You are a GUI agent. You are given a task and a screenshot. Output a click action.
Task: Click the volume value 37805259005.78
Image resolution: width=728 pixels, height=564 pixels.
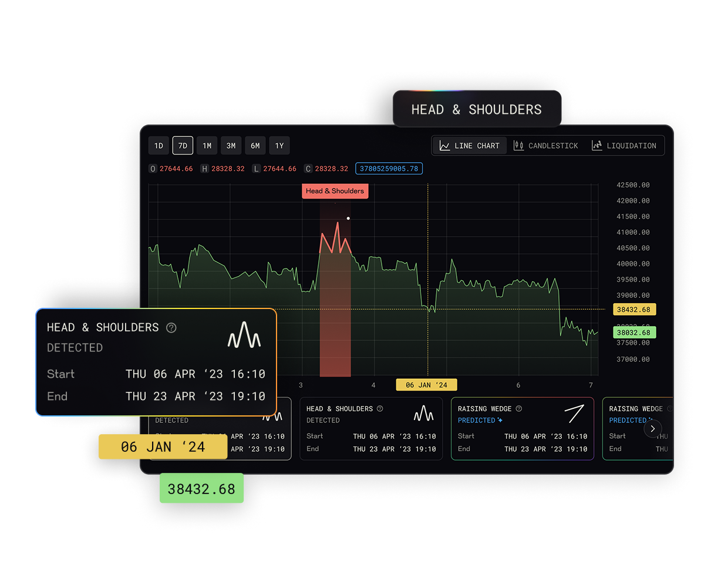coord(389,169)
